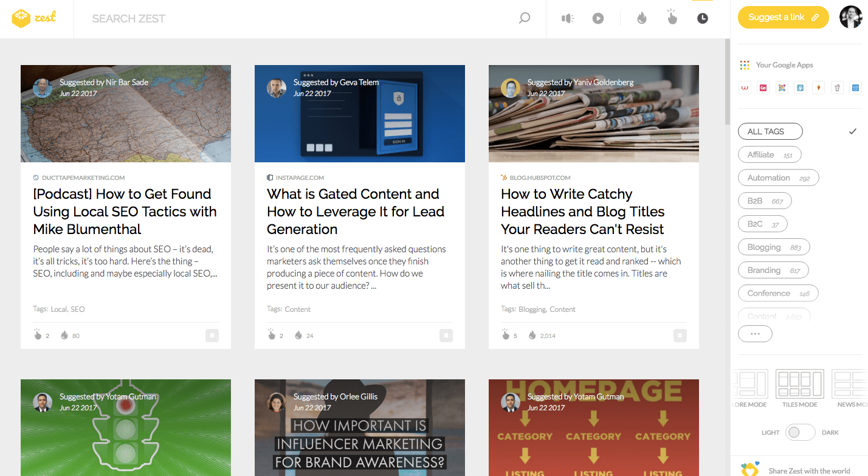
Task: Open the Catchy Headlines and Blog Titles article
Action: 582,212
